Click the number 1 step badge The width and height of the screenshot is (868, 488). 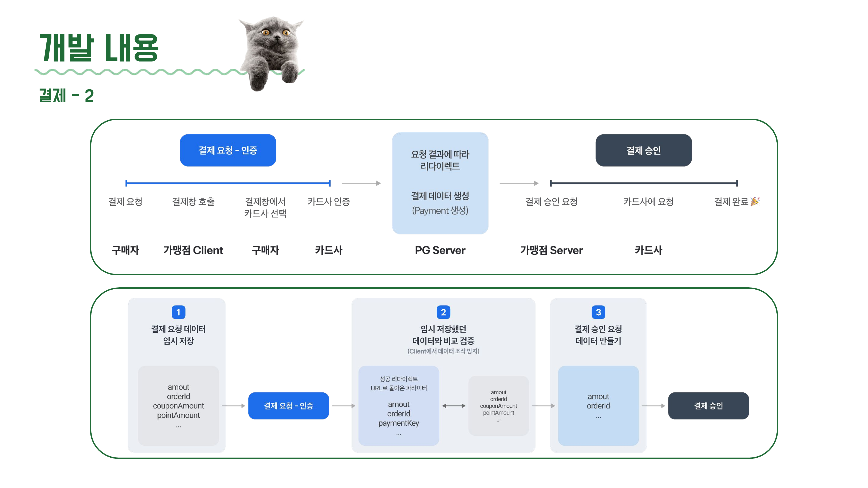tap(178, 312)
